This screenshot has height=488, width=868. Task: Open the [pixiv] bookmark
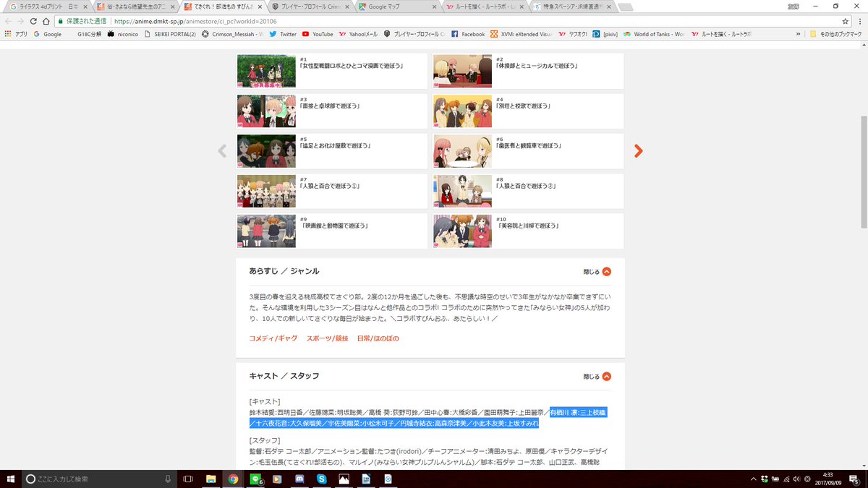(605, 34)
